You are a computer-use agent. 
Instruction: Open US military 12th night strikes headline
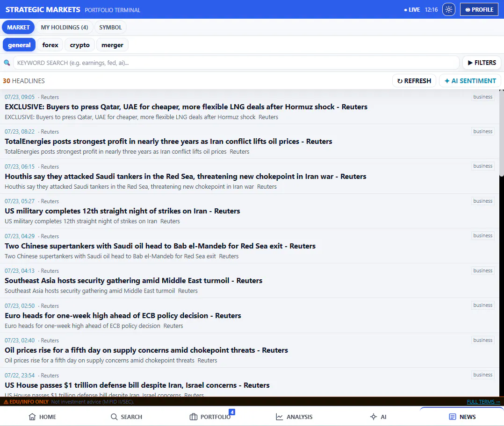[x=122, y=211]
